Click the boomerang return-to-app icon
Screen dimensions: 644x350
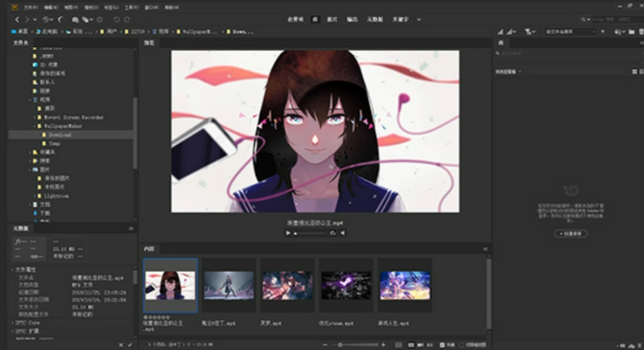click(60, 19)
